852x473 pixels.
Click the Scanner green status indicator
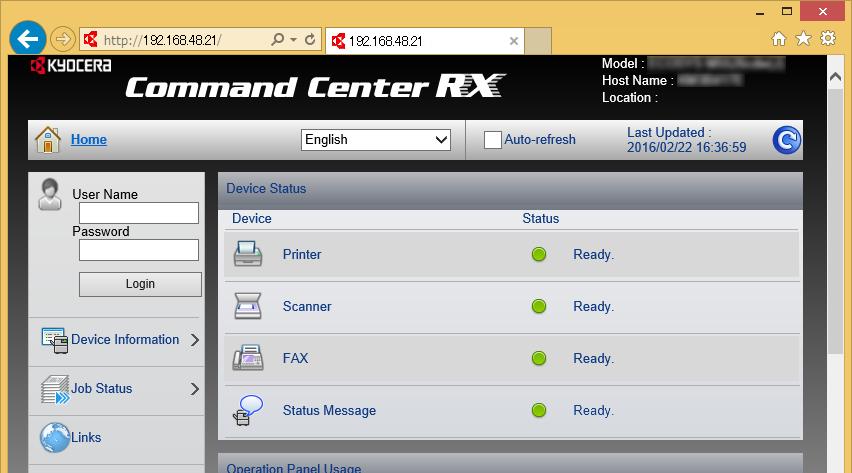(538, 306)
